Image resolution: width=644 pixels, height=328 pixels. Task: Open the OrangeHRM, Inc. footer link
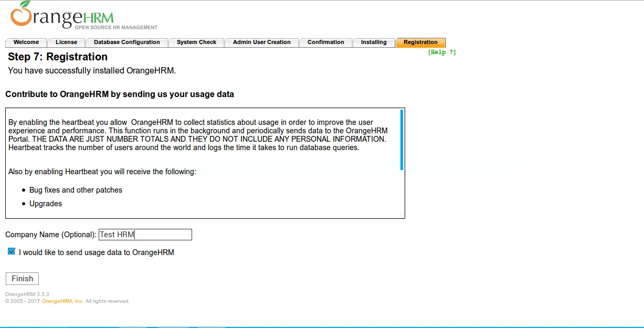(63, 301)
